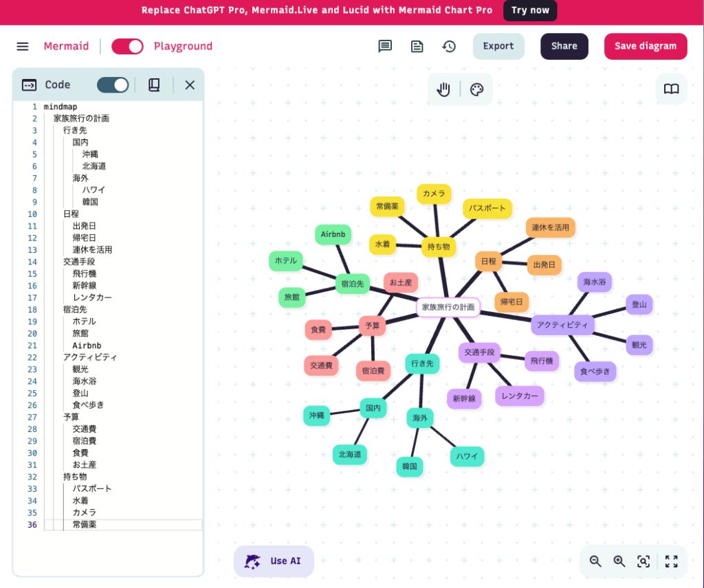Click Try now in the banner

point(530,10)
